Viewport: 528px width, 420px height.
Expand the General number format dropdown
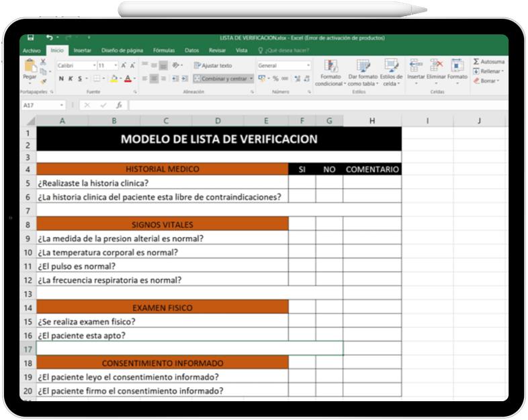[x=308, y=66]
